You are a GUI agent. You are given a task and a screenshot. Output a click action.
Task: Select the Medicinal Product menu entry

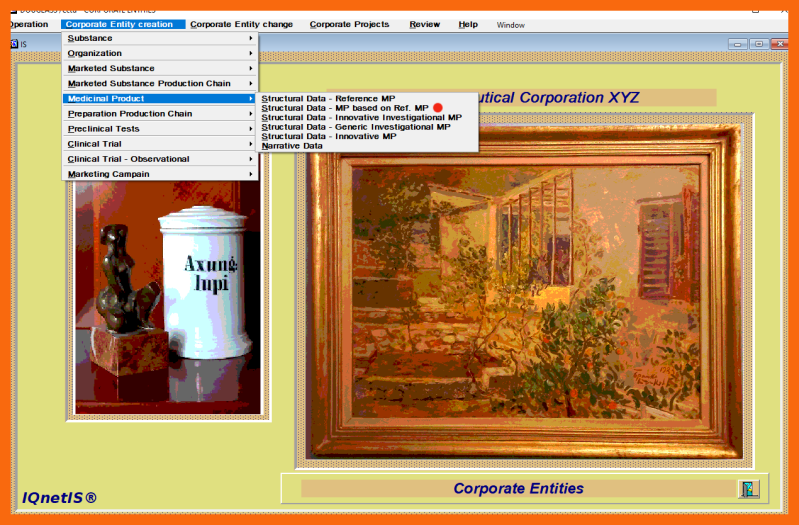click(160, 98)
